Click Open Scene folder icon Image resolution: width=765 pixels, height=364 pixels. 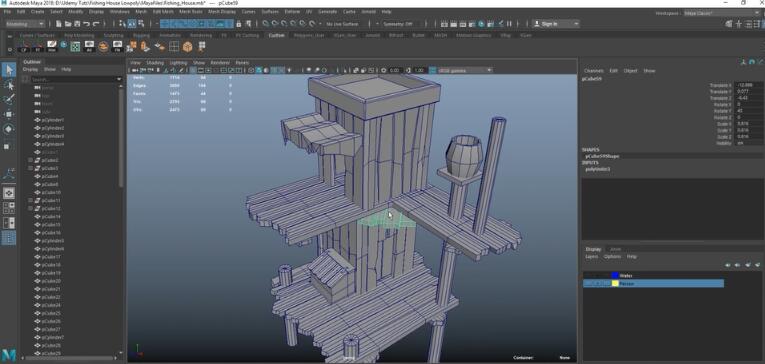(68, 23)
